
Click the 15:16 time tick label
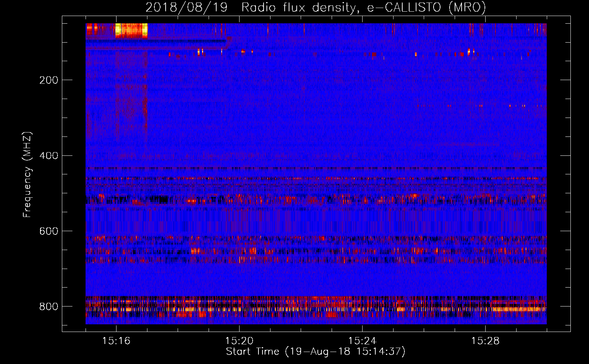(x=116, y=341)
